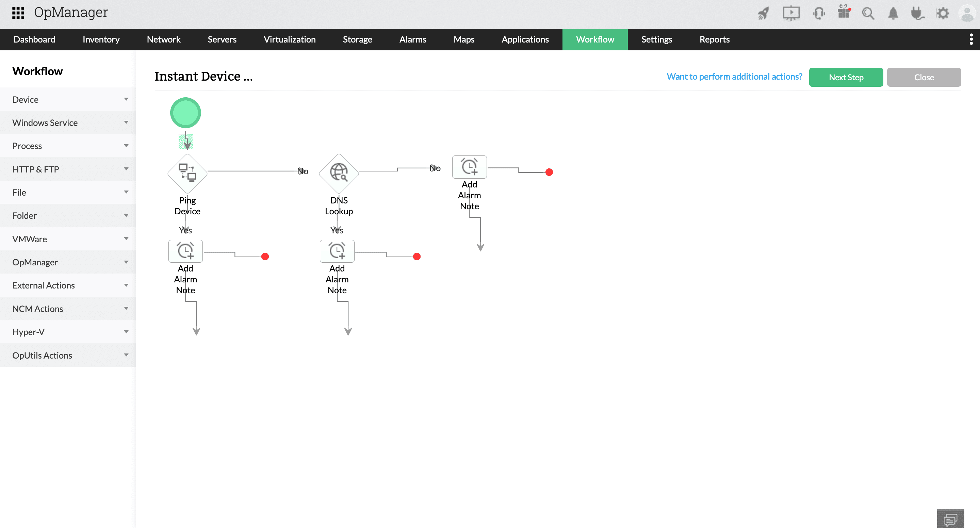The height and width of the screenshot is (528, 980).
Task: Expand the Device category in the sidebar
Action: (x=68, y=99)
